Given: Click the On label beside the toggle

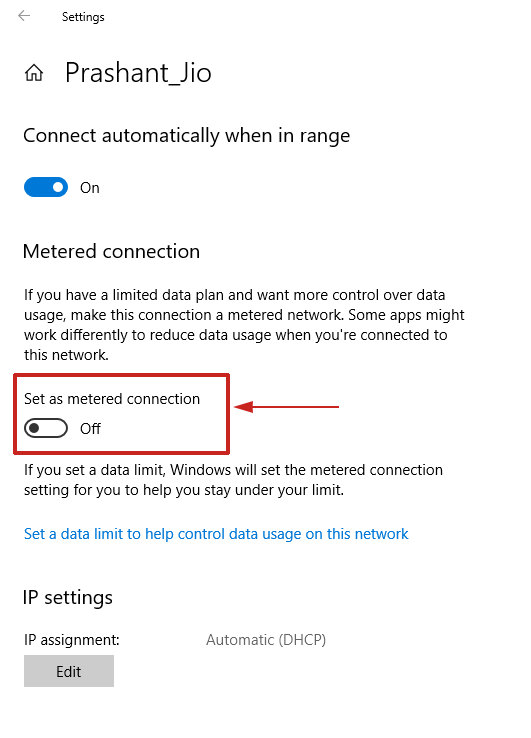Looking at the screenshot, I should [x=89, y=188].
